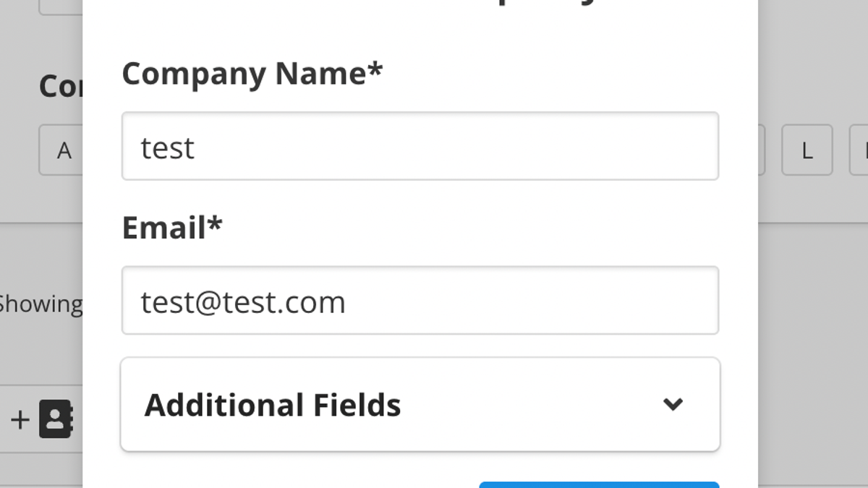This screenshot has width=868, height=488.
Task: Select the letter L filter button
Action: [807, 150]
